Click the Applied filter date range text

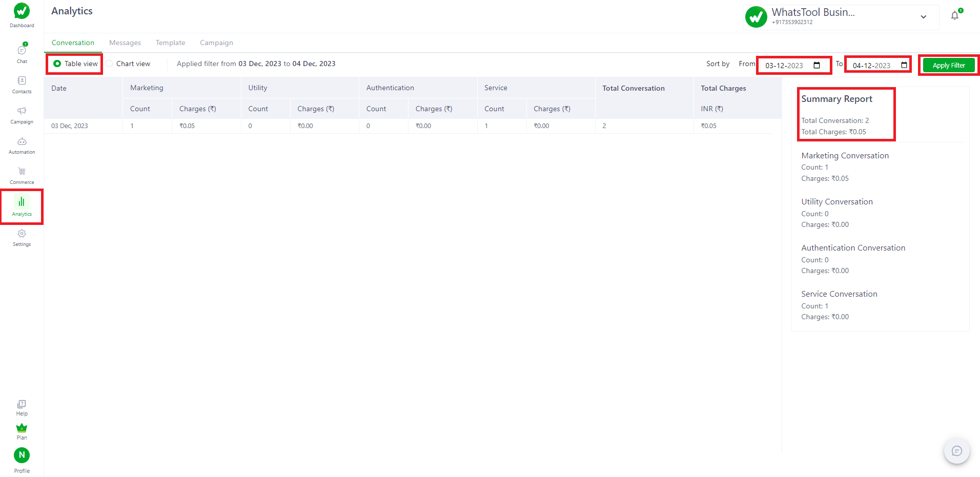(x=256, y=64)
